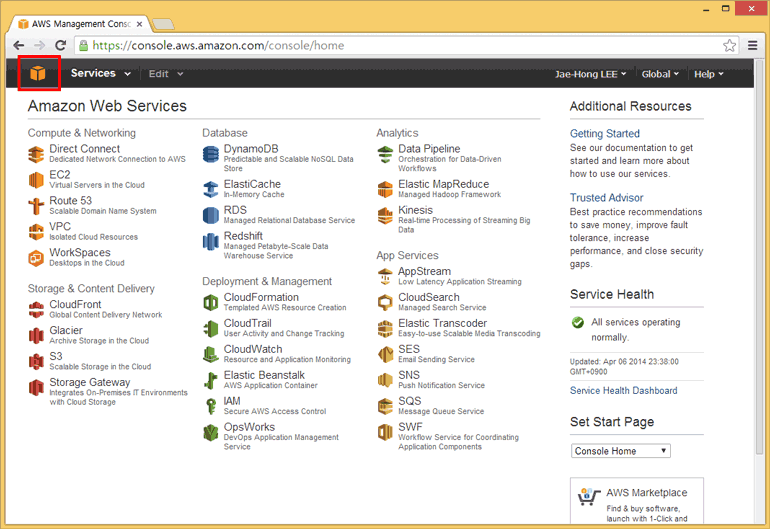Follow the Service Health Dashboard link
This screenshot has width=770, height=529.
tap(623, 390)
